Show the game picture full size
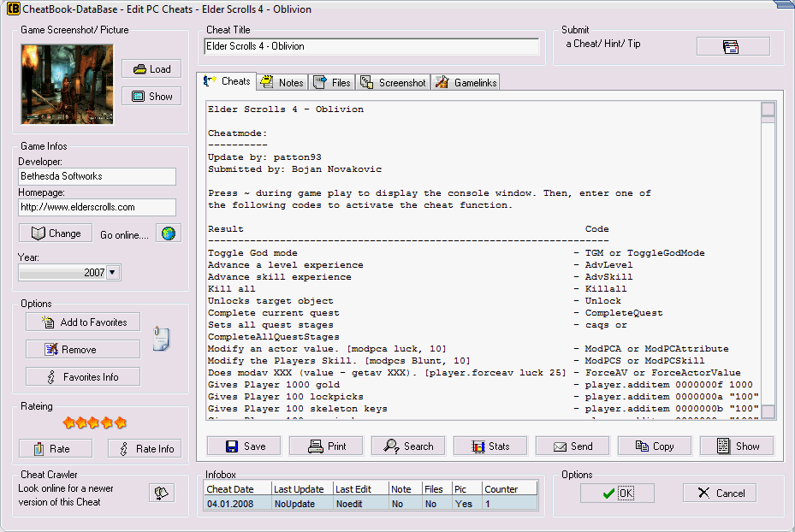Image resolution: width=795 pixels, height=532 pixels. tap(151, 97)
